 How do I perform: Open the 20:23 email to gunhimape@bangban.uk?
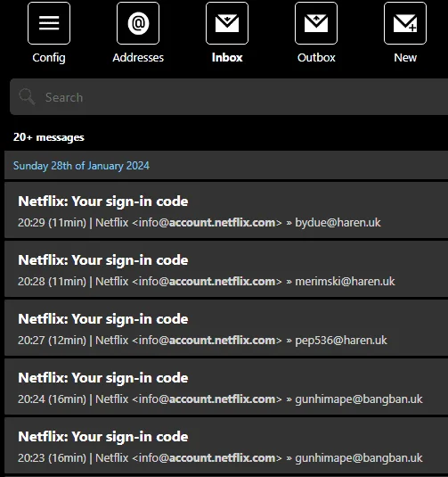tap(226, 446)
